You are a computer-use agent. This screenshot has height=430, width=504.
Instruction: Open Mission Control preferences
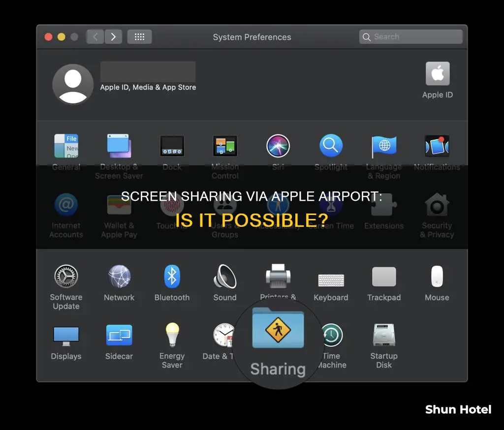pos(225,146)
